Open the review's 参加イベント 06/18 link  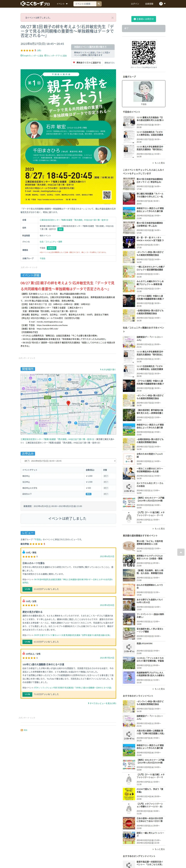pyautogui.click(x=68, y=581)
